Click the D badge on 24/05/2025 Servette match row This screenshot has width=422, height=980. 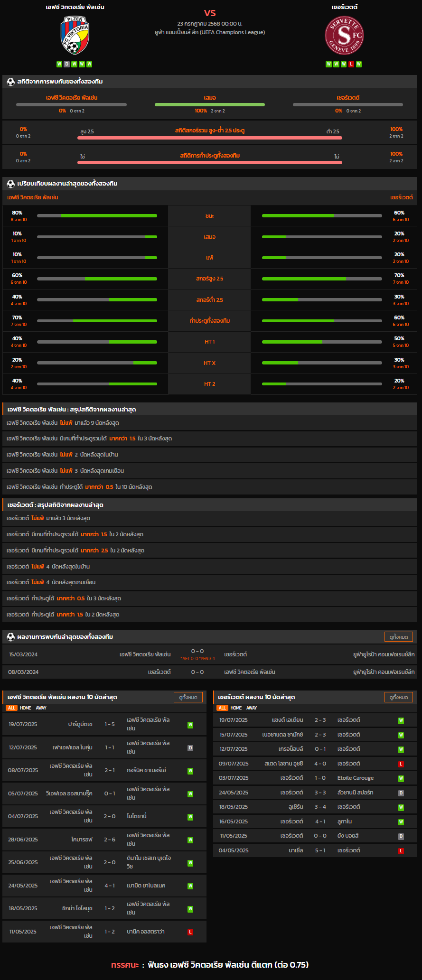(401, 793)
